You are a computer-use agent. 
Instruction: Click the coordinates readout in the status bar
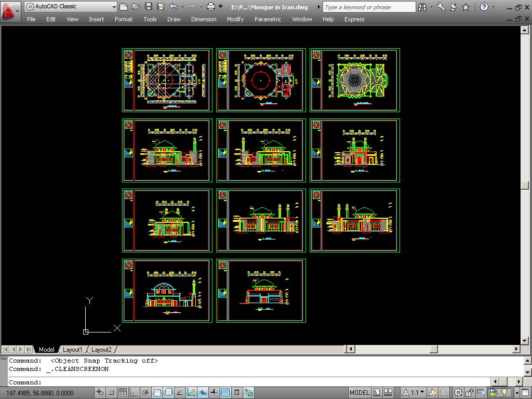[39, 393]
